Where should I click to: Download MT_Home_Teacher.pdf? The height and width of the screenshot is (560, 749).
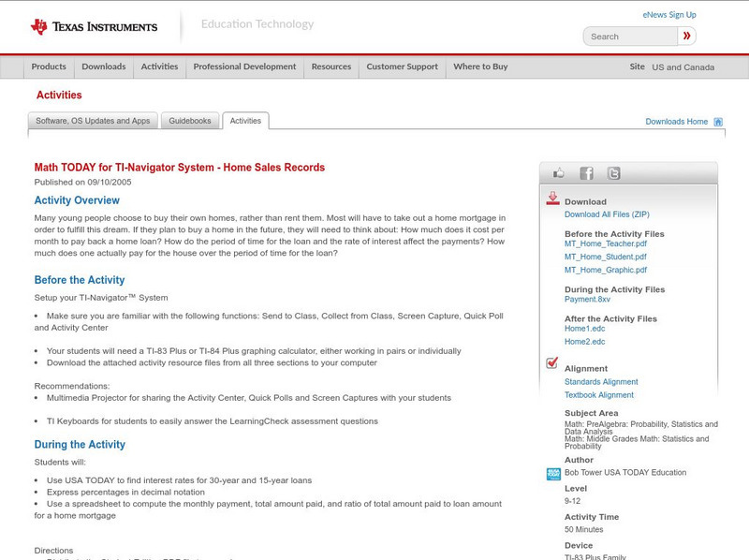(606, 243)
